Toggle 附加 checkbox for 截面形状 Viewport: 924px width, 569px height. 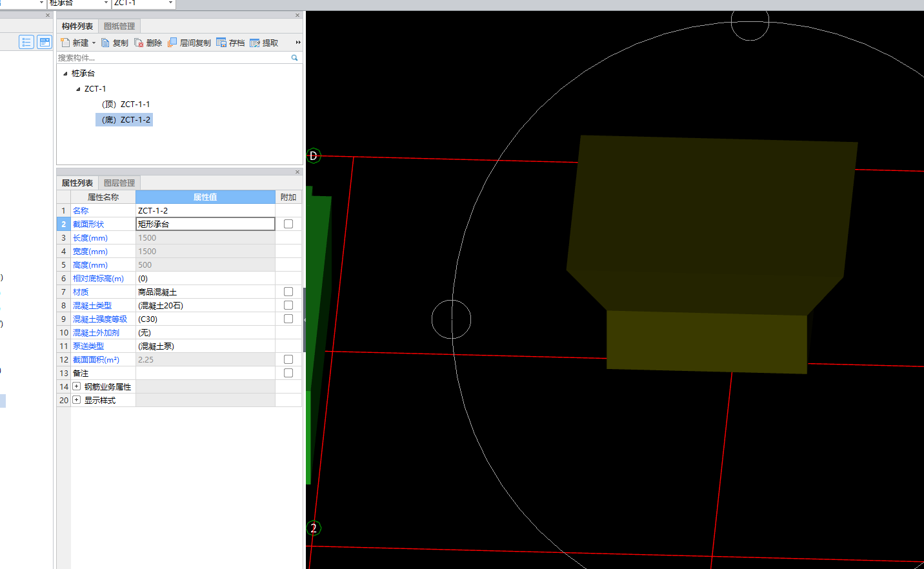pos(288,224)
